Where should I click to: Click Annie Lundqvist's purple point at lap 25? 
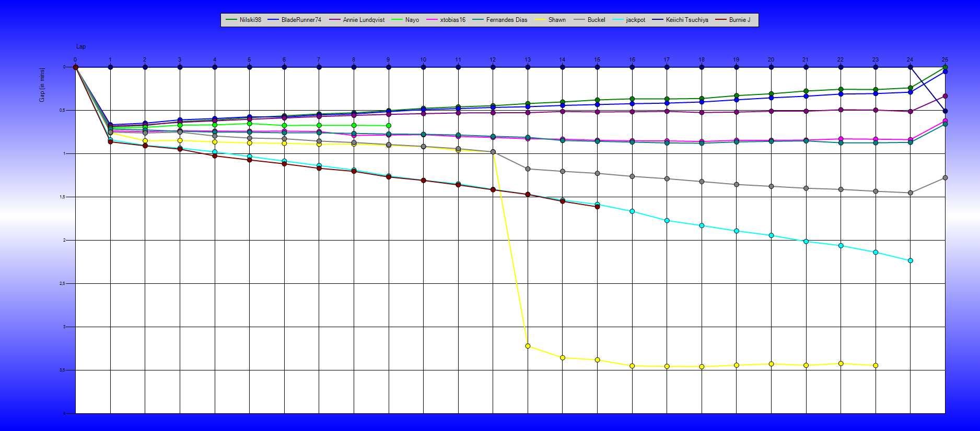click(945, 97)
